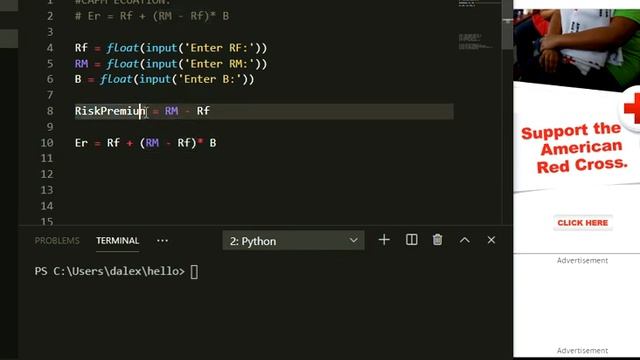
Task: Select the TERMINAL tab
Action: [118, 241]
